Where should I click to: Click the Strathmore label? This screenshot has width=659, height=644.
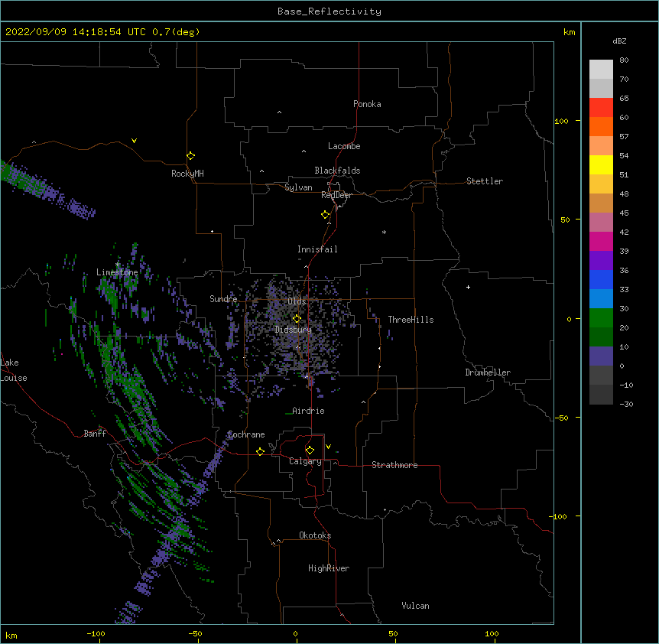[394, 465]
